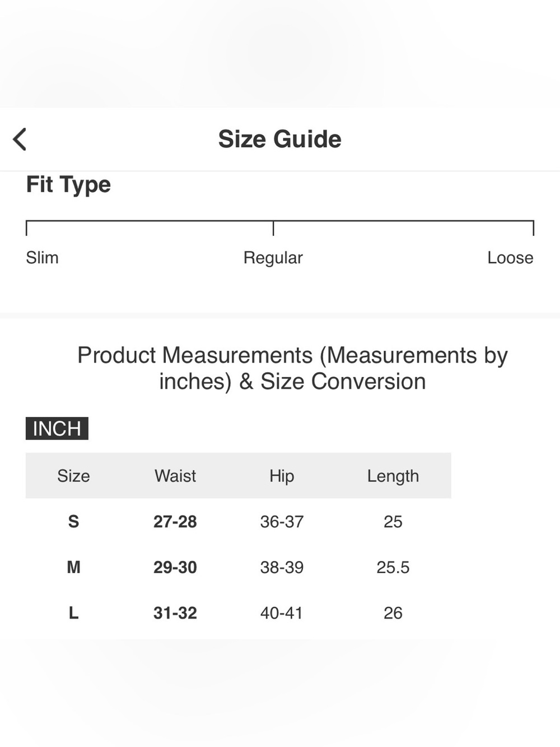Select the M size row
Image resolution: width=560 pixels, height=747 pixels.
pyautogui.click(x=239, y=567)
